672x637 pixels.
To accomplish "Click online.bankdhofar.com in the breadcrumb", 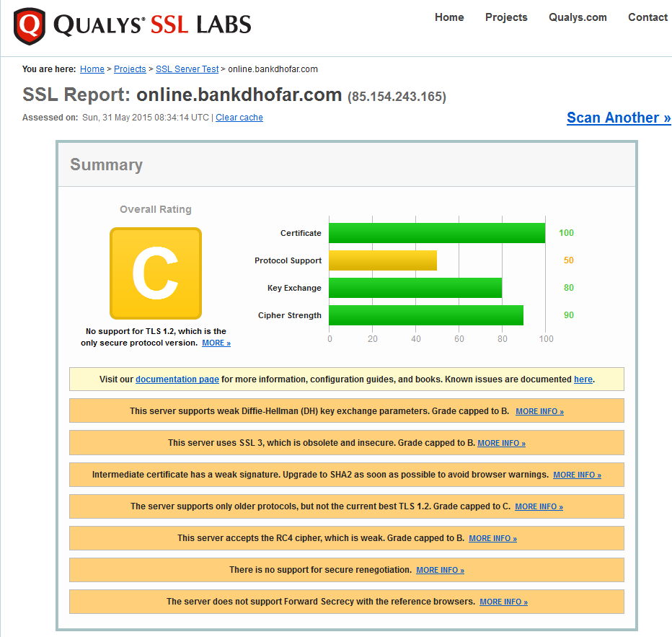I will tap(273, 69).
